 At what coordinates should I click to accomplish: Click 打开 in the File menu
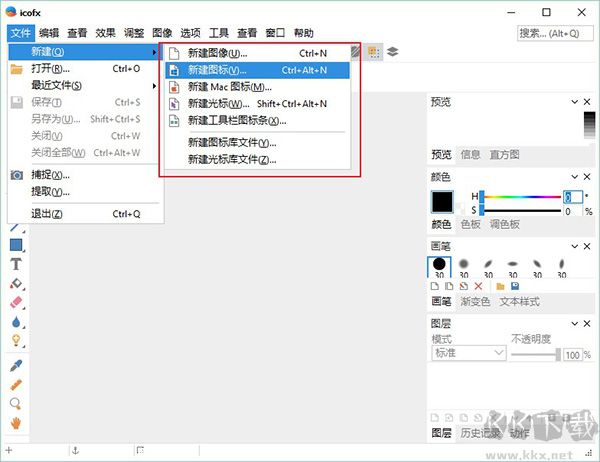(84, 69)
